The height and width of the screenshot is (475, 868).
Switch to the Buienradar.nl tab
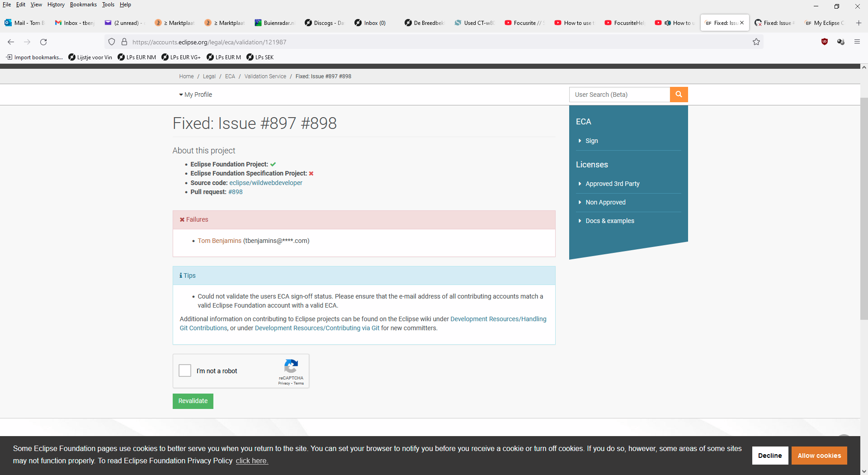[274, 23]
